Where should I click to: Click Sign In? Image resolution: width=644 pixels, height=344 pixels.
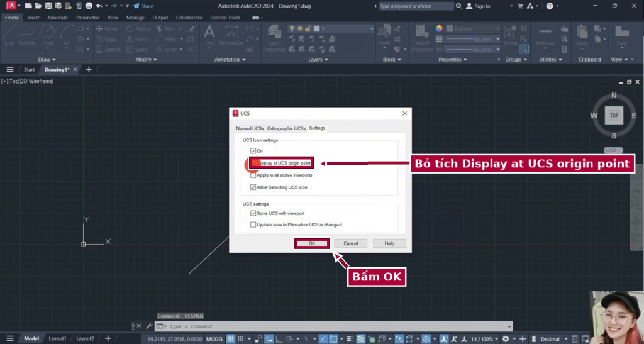tap(478, 6)
